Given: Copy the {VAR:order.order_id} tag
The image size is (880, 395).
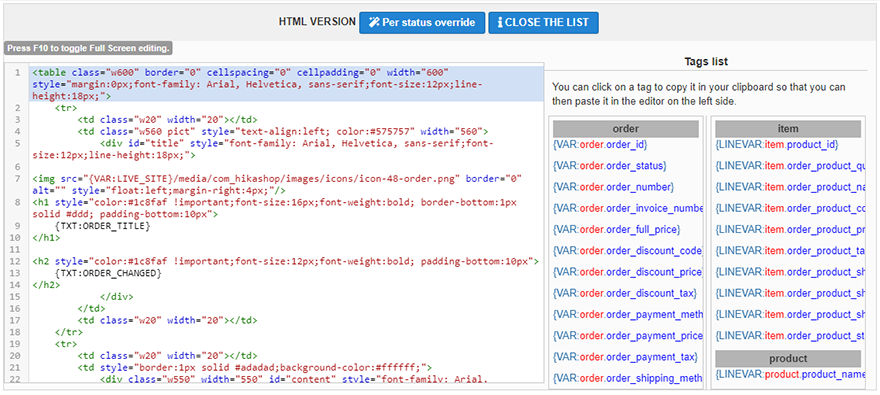Looking at the screenshot, I should pyautogui.click(x=600, y=145).
